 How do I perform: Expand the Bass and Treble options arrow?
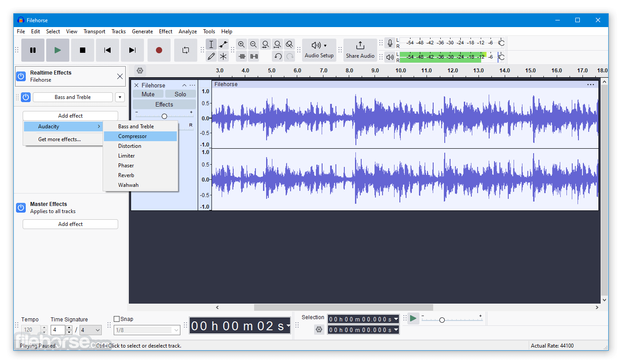[120, 97]
